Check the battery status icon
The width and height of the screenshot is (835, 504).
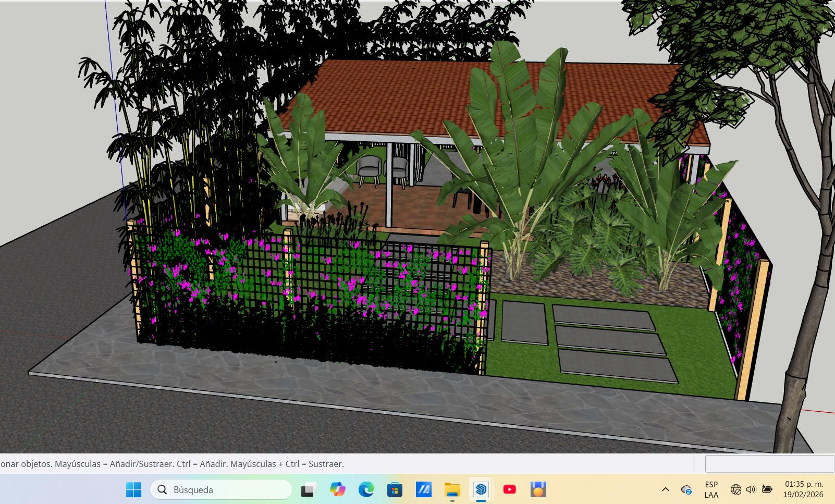[767, 489]
